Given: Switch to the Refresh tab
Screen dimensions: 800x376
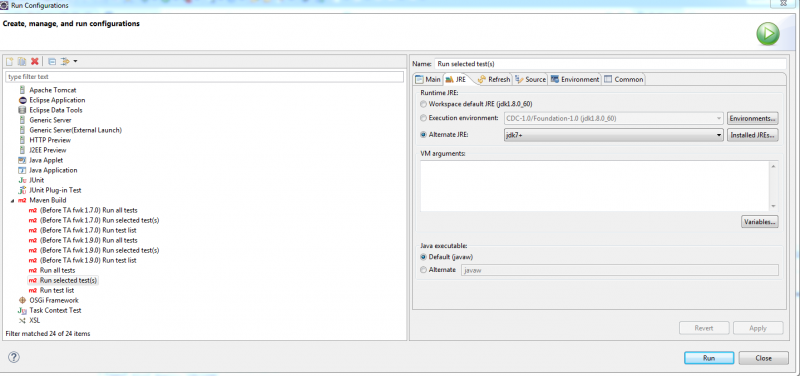Looking at the screenshot, I should 494,80.
